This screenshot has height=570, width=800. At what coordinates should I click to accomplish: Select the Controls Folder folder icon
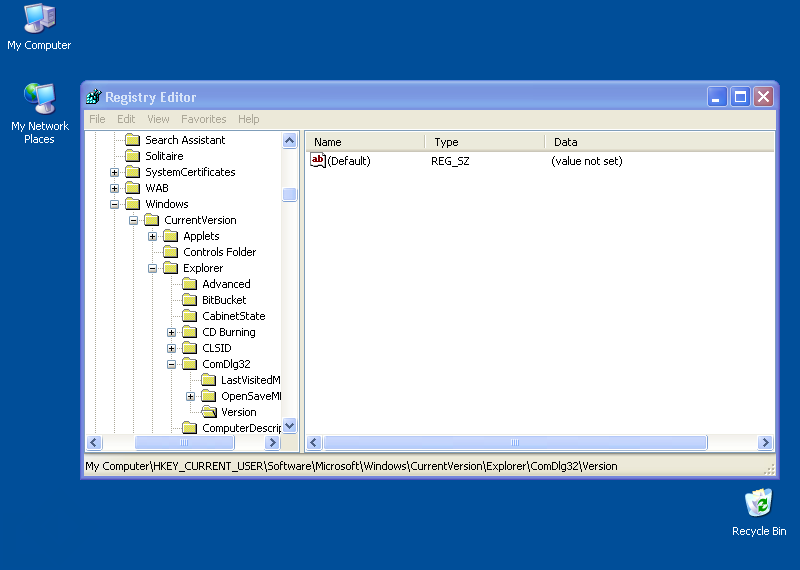[170, 252]
